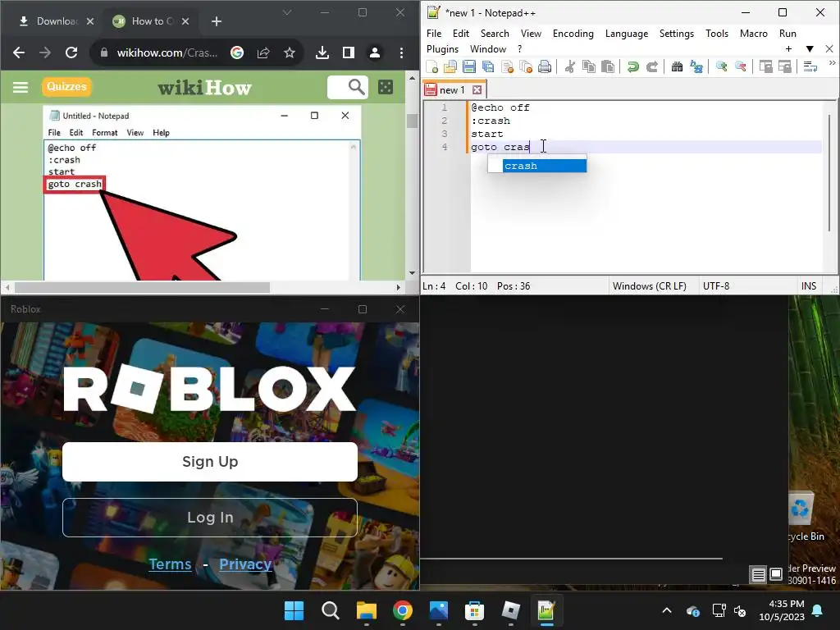The image size is (840, 630).
Task: Open the Encoding menu
Action: [x=573, y=33]
